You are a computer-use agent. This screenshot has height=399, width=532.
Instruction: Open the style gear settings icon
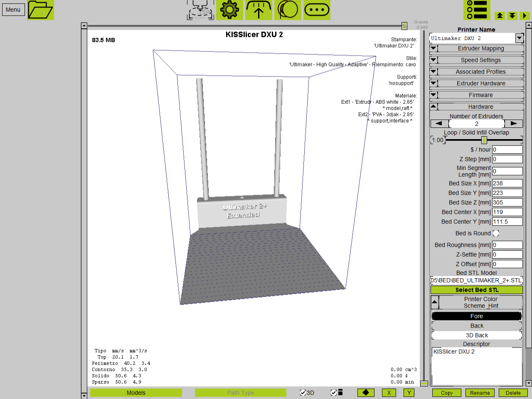coord(229,10)
